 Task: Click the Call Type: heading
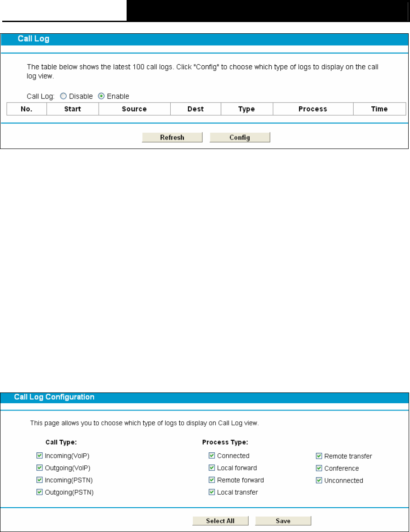click(x=61, y=442)
